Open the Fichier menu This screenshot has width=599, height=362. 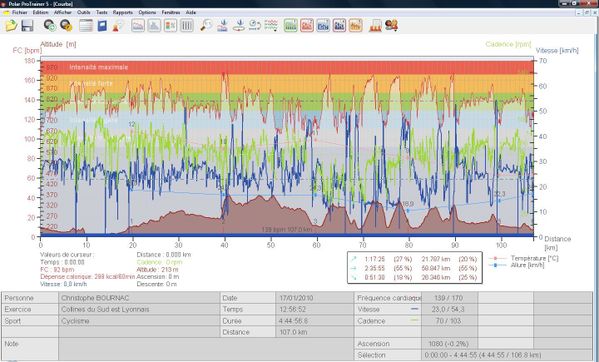pyautogui.click(x=19, y=12)
